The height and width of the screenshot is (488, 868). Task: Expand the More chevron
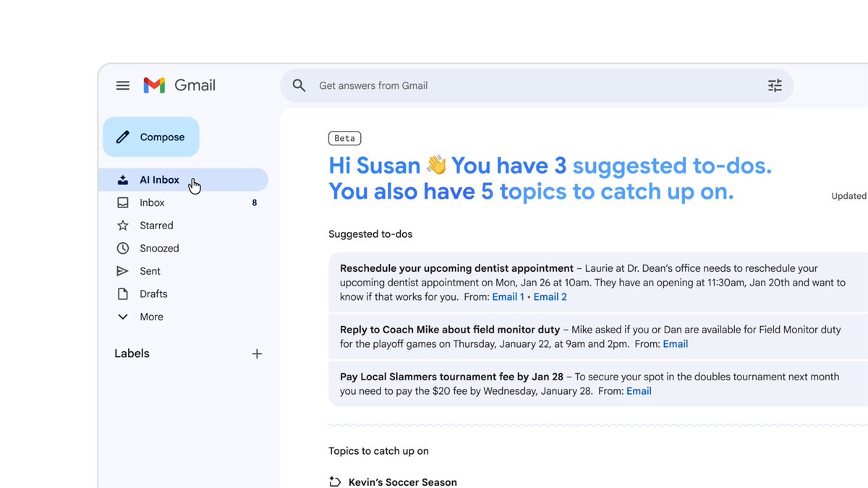[123, 317]
